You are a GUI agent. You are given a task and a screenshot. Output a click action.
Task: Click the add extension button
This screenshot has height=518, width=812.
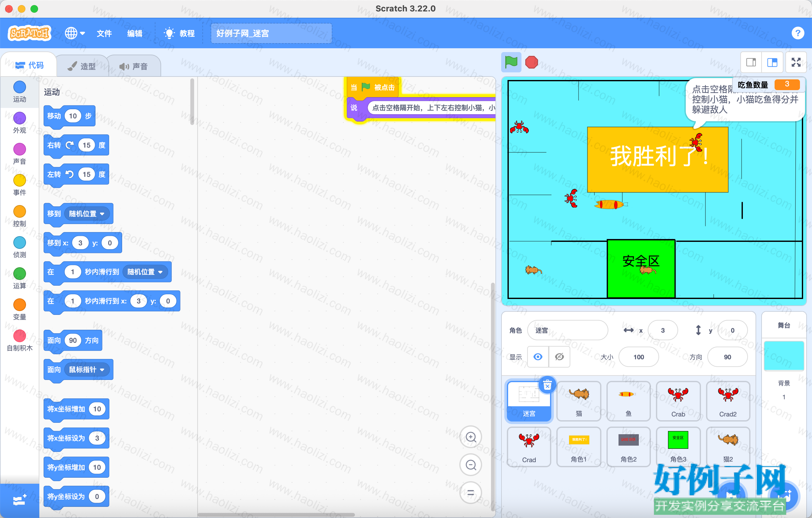tap(20, 500)
